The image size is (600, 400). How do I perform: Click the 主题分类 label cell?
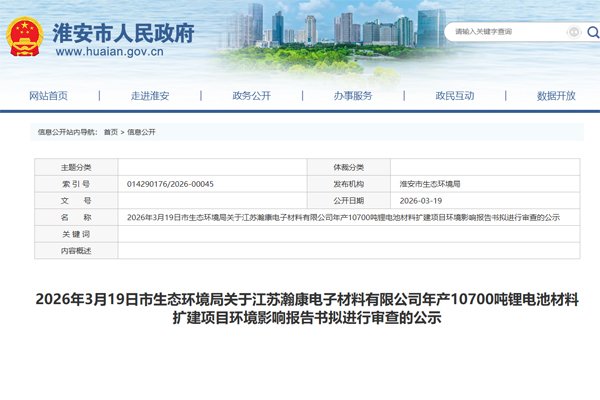pyautogui.click(x=76, y=167)
